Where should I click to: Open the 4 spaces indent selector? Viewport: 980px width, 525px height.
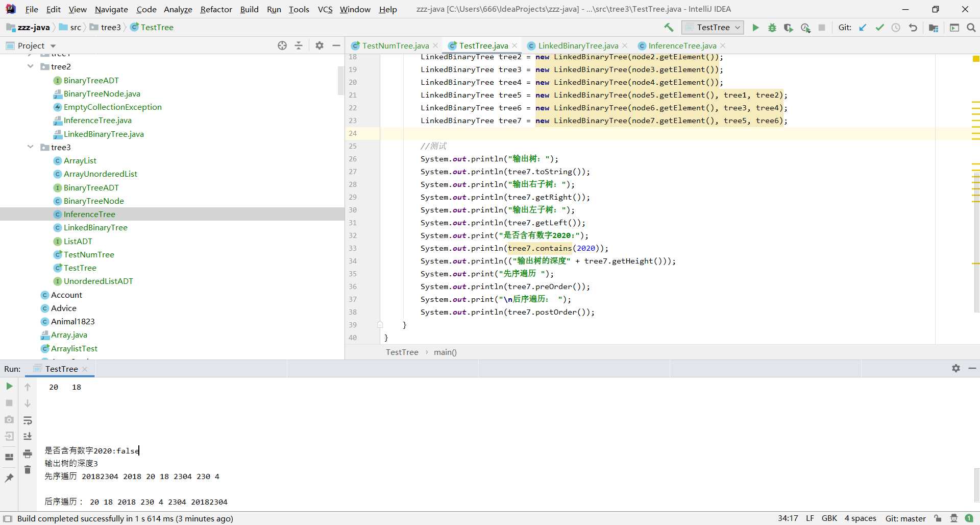(860, 518)
